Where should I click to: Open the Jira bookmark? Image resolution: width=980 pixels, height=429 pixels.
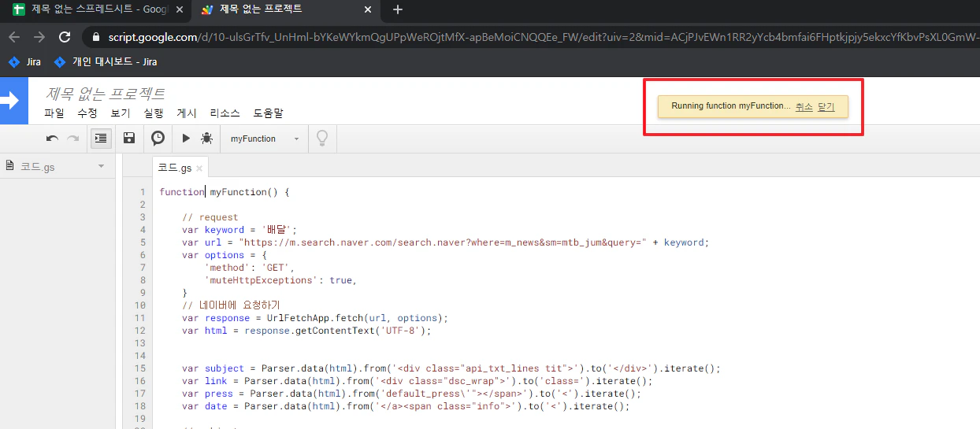[24, 61]
